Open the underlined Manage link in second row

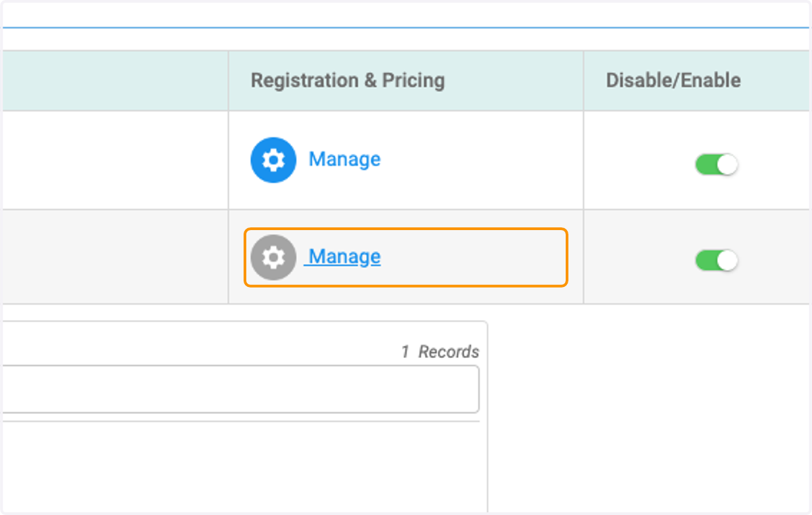pyautogui.click(x=342, y=257)
